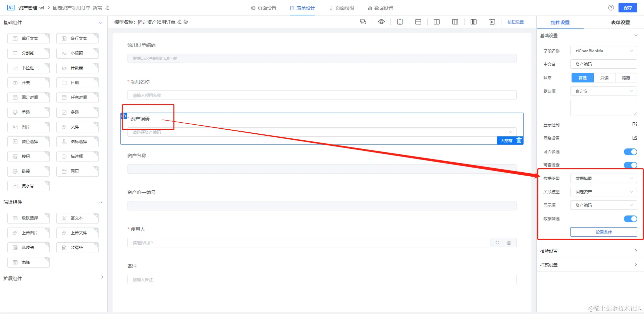Select the 流水号 component
The height and width of the screenshot is (314, 644).
point(29,186)
